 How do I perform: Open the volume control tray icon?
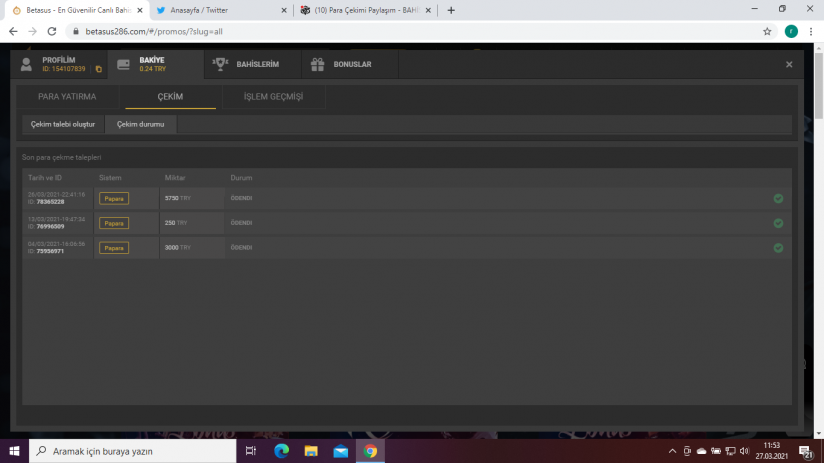[x=744, y=451]
